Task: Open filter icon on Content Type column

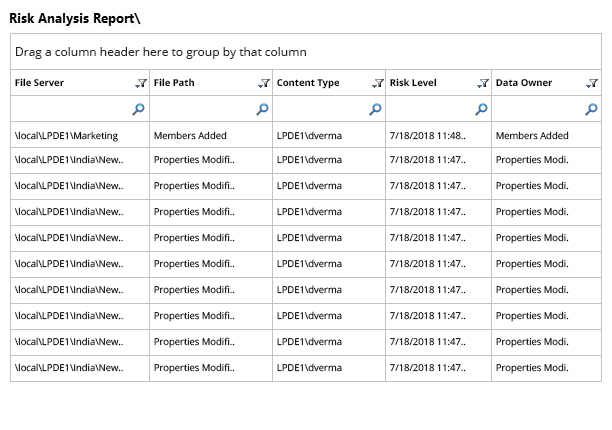Action: tap(378, 83)
